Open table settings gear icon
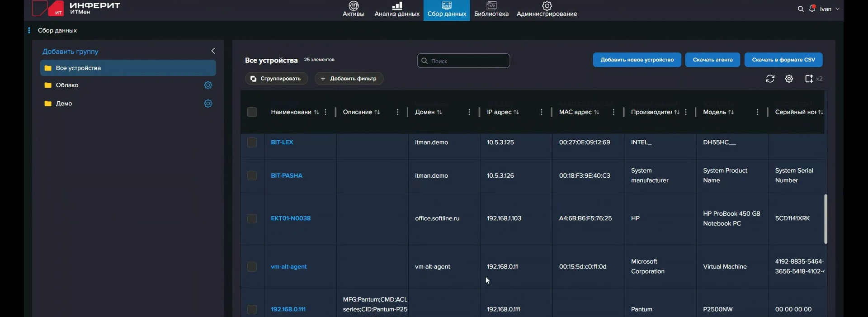The image size is (868, 317). click(789, 79)
